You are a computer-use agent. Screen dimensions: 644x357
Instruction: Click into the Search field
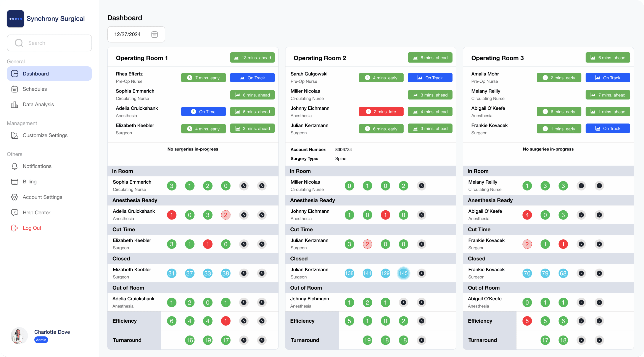[x=49, y=43]
